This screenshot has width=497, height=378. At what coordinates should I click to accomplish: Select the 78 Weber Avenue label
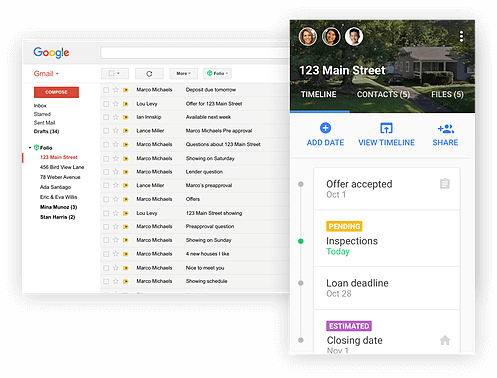(60, 177)
